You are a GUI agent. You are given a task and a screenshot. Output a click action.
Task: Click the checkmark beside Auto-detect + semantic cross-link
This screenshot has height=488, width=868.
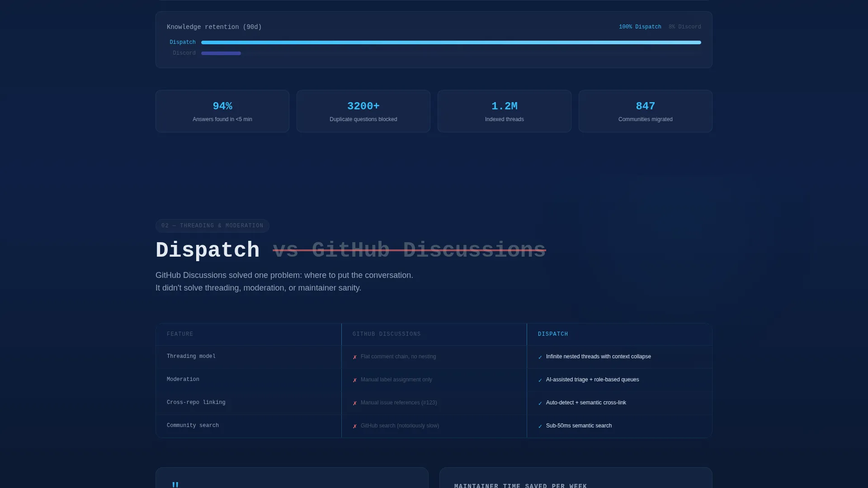pos(540,403)
